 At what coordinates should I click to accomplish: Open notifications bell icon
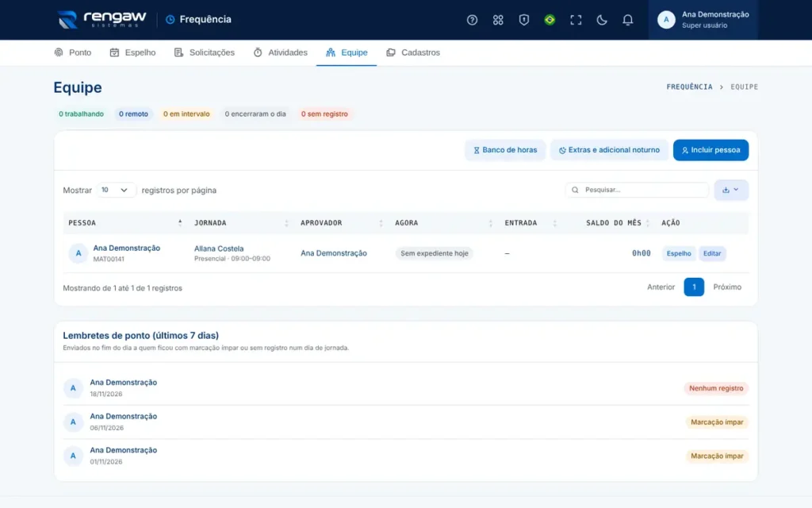tap(627, 20)
